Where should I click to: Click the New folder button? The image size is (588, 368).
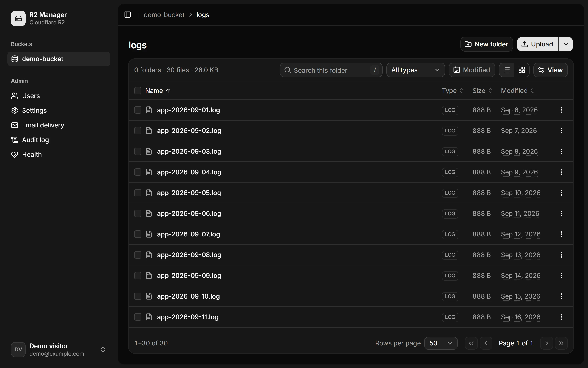click(486, 44)
